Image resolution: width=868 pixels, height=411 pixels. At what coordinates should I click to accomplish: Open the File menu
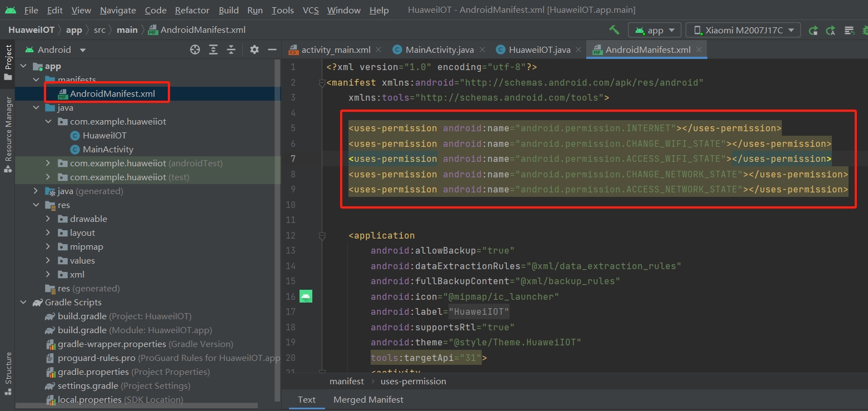(x=31, y=11)
